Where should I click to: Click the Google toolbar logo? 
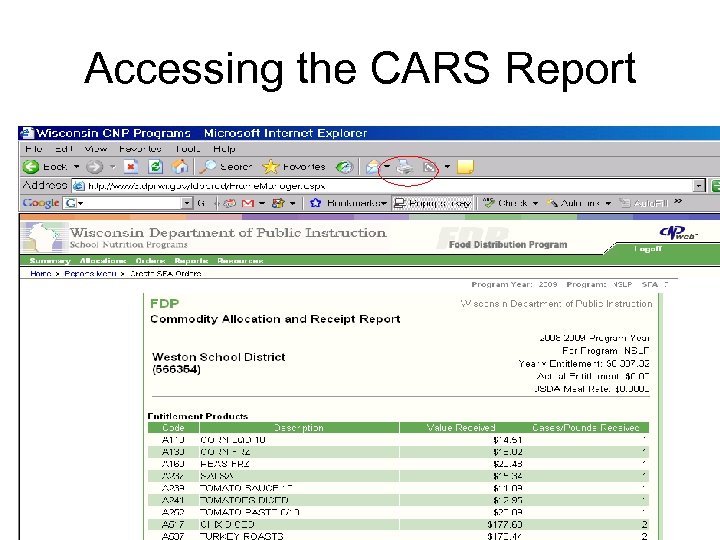(41, 203)
